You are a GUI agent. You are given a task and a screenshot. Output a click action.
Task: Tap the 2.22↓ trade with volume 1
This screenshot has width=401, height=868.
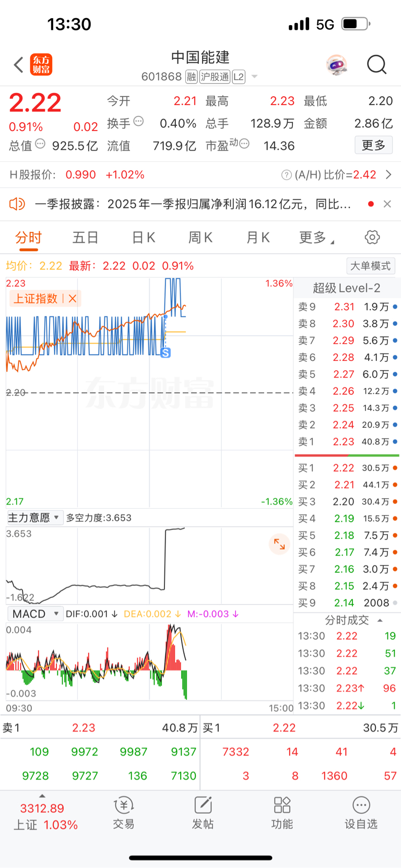pyautogui.click(x=347, y=706)
